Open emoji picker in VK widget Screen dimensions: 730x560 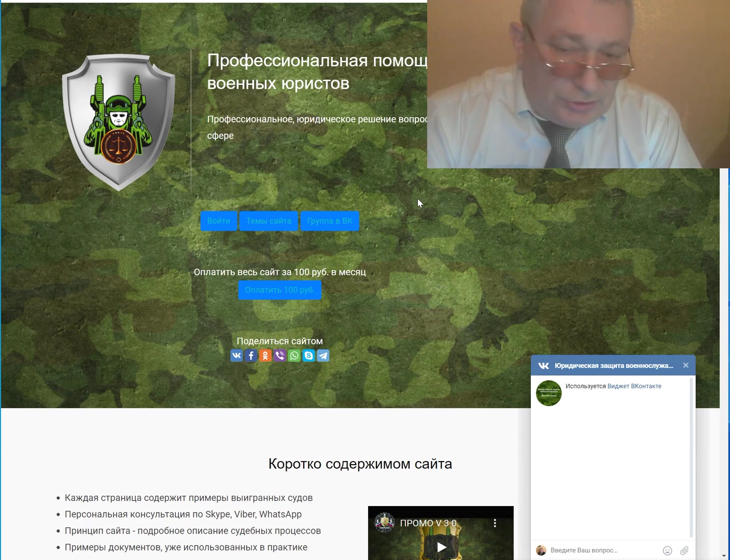(x=667, y=551)
